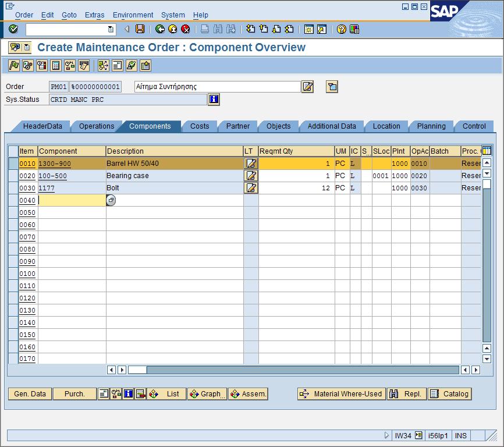The height and width of the screenshot is (447, 504).
Task: Click table scroll-down arrow at bottom right
Action: (487, 359)
